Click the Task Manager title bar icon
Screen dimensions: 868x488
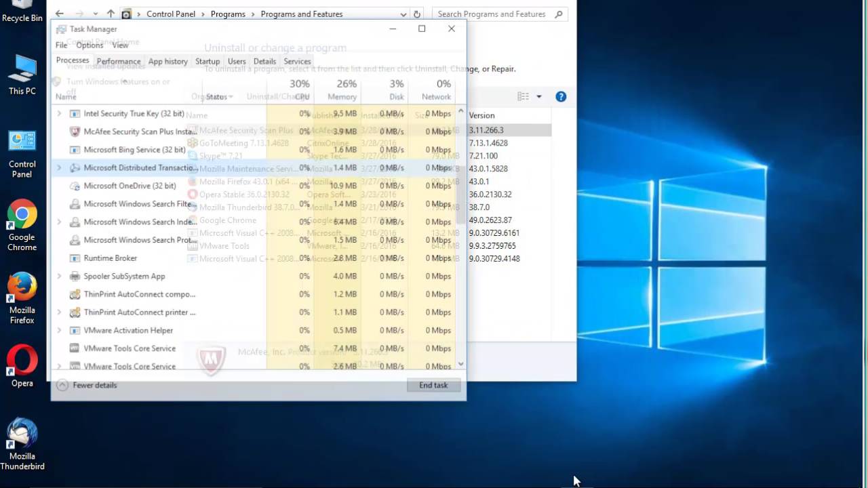click(x=61, y=29)
